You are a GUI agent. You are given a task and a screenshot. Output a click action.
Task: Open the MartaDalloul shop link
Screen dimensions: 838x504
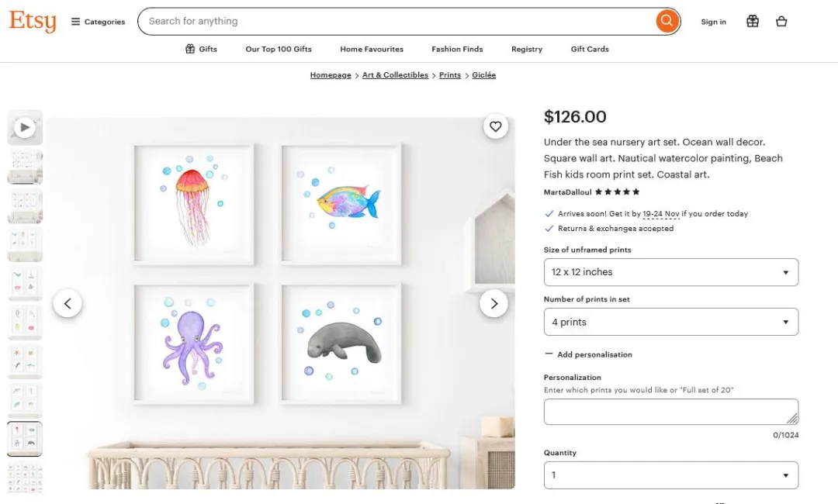[x=567, y=192]
